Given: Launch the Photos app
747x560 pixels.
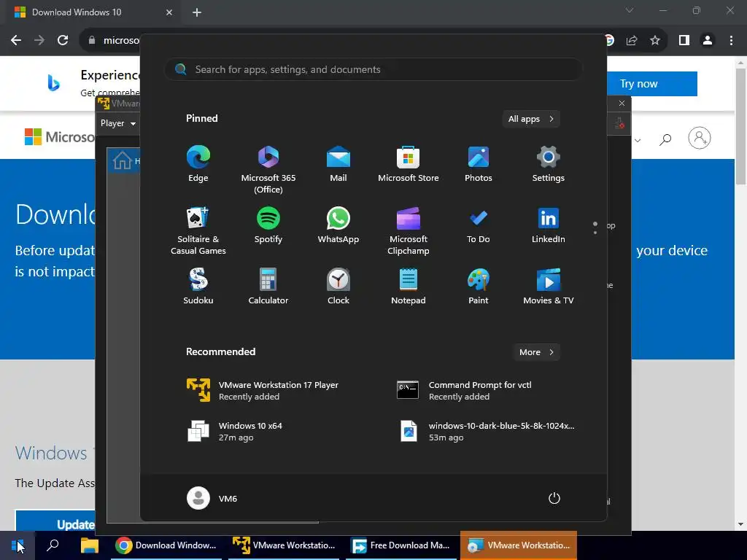Looking at the screenshot, I should (x=479, y=164).
